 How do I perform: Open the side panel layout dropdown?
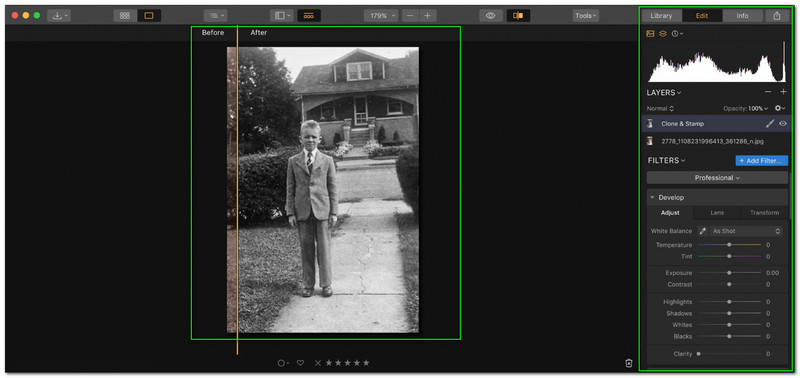click(x=282, y=16)
